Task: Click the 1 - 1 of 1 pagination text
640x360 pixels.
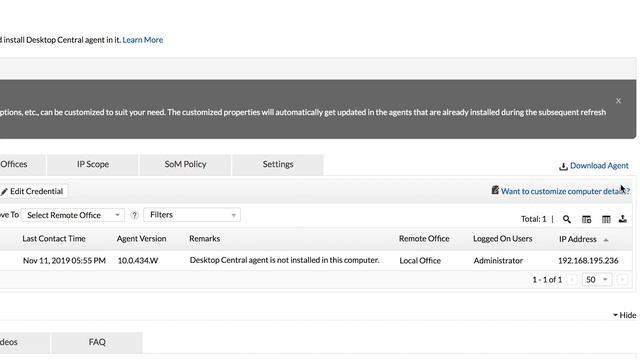Action: pos(547,280)
